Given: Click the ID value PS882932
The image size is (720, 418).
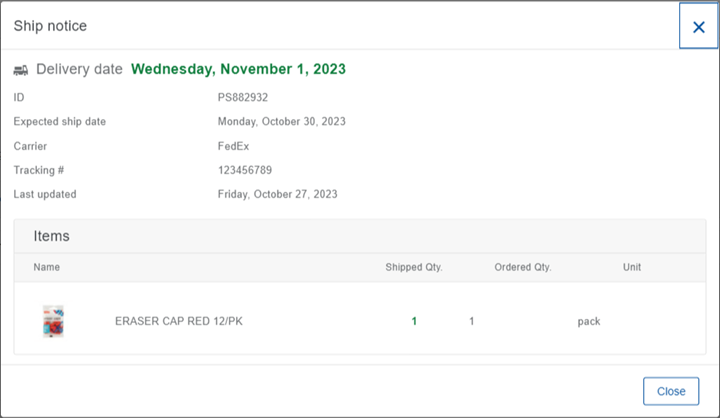Looking at the screenshot, I should [x=243, y=98].
